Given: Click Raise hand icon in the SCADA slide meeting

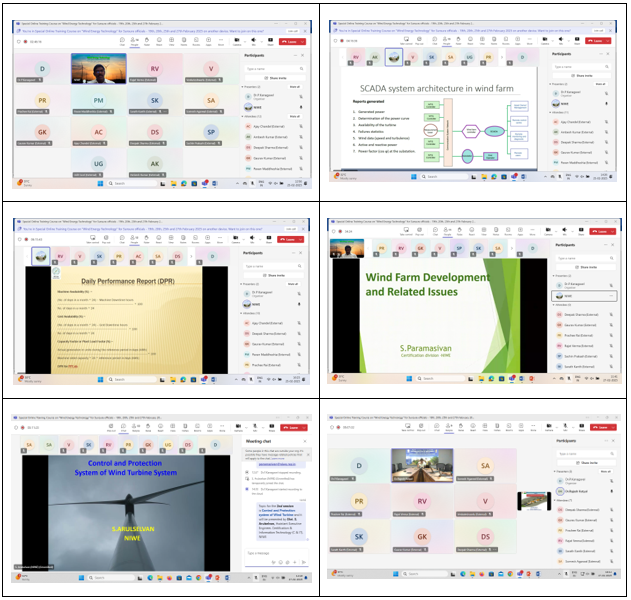Looking at the screenshot, I should (459, 40).
